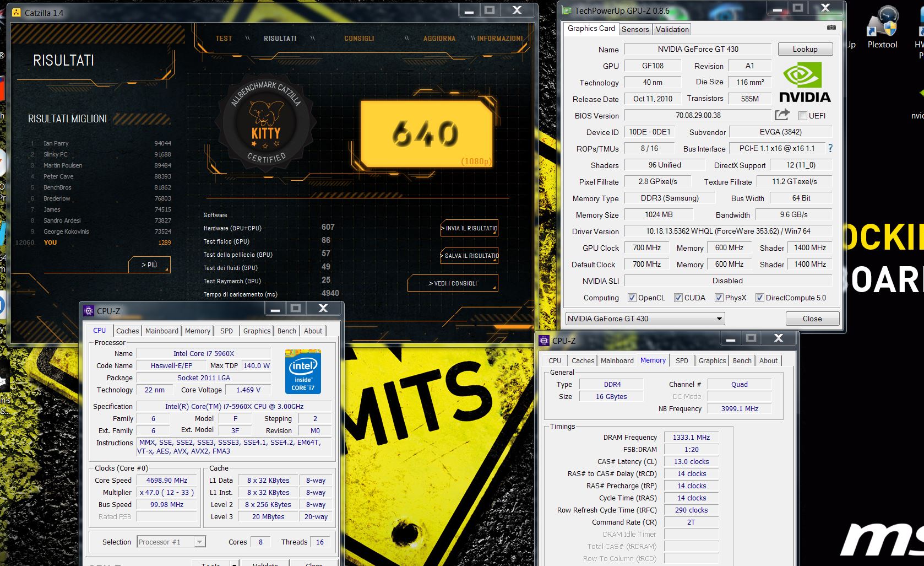Click the GPU-Z title bar icon
The height and width of the screenshot is (566, 924).
[x=567, y=10]
